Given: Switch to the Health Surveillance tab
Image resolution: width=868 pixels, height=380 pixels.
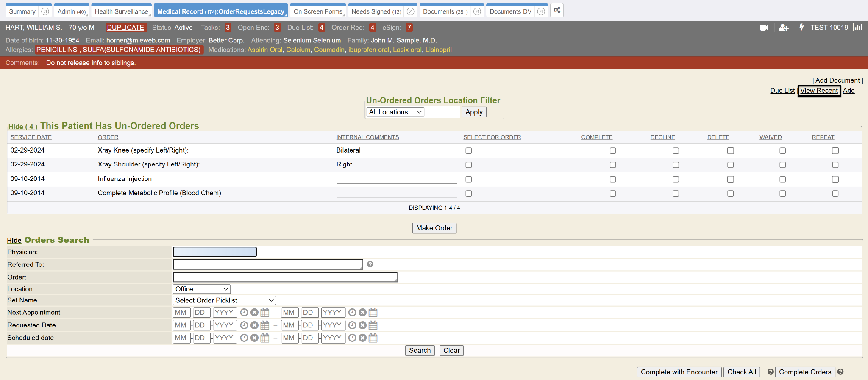Looking at the screenshot, I should coord(122,11).
